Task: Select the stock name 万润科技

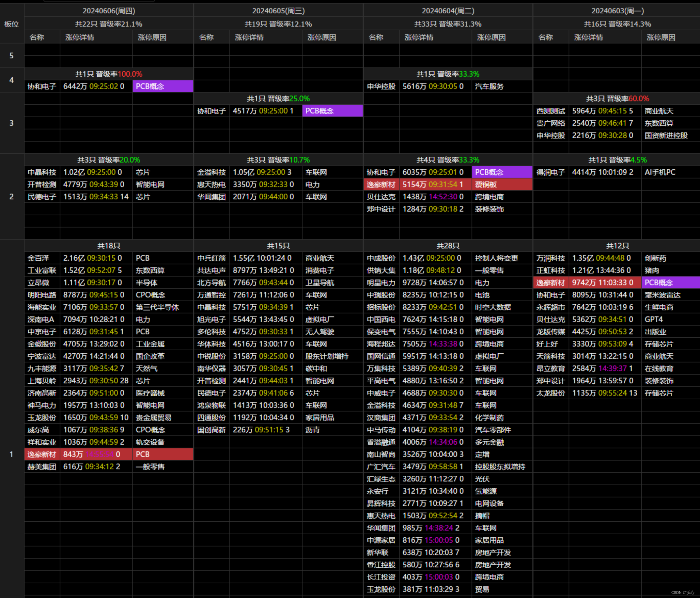Action: (x=550, y=258)
